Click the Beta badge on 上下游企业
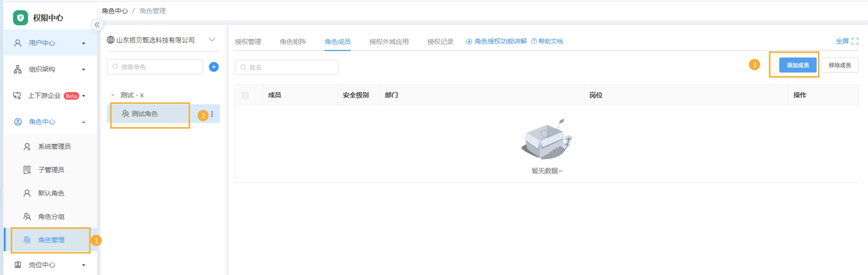 [x=71, y=96]
